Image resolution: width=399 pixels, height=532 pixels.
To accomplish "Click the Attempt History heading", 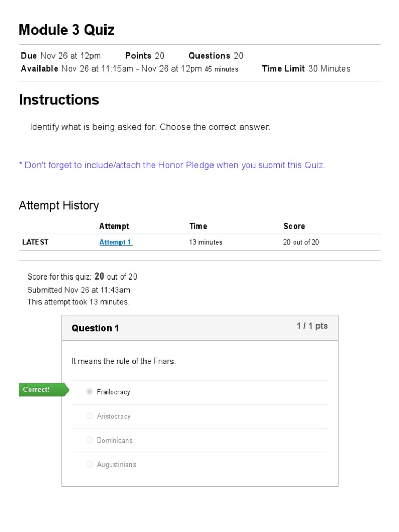I will (59, 206).
